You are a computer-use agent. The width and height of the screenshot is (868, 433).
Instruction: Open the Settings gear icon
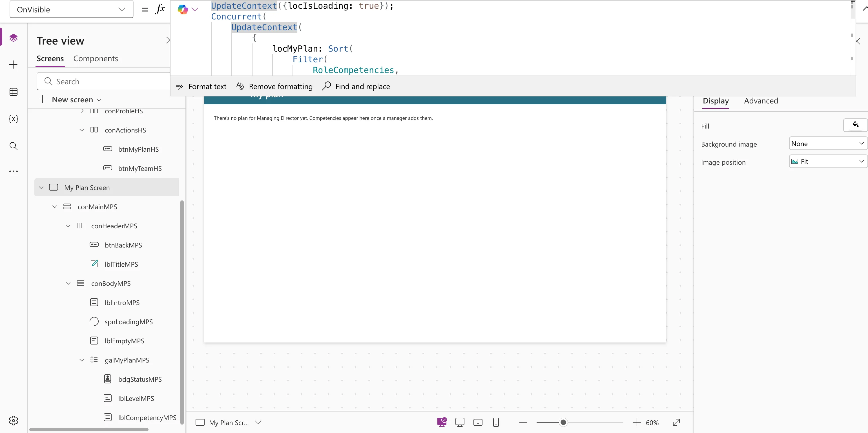point(14,420)
